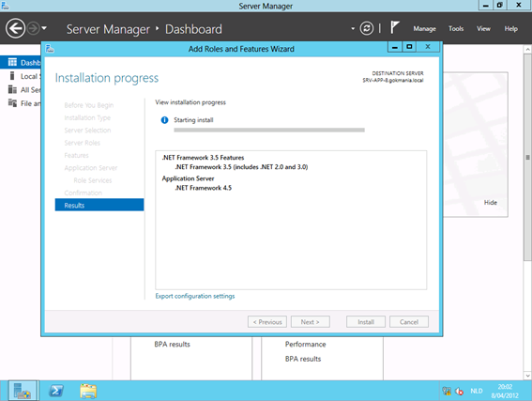Click the Local Server icon in the sidebar
This screenshot has height=401, width=532.
pos(12,76)
